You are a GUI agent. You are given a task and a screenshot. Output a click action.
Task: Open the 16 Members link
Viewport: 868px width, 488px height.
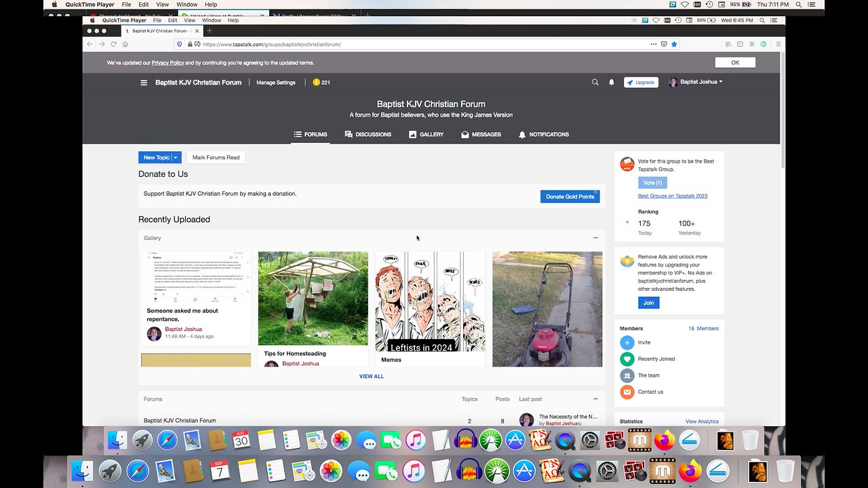704,329
